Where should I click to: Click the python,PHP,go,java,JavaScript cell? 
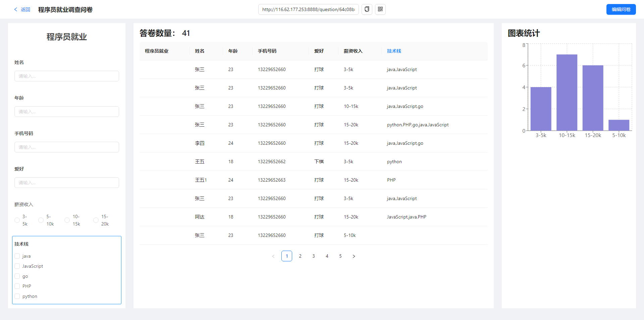click(x=418, y=125)
